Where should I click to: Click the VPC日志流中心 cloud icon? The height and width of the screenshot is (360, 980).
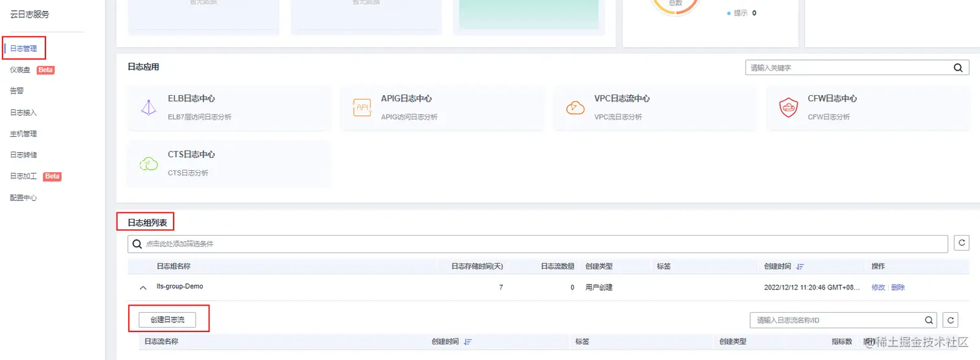coord(575,107)
